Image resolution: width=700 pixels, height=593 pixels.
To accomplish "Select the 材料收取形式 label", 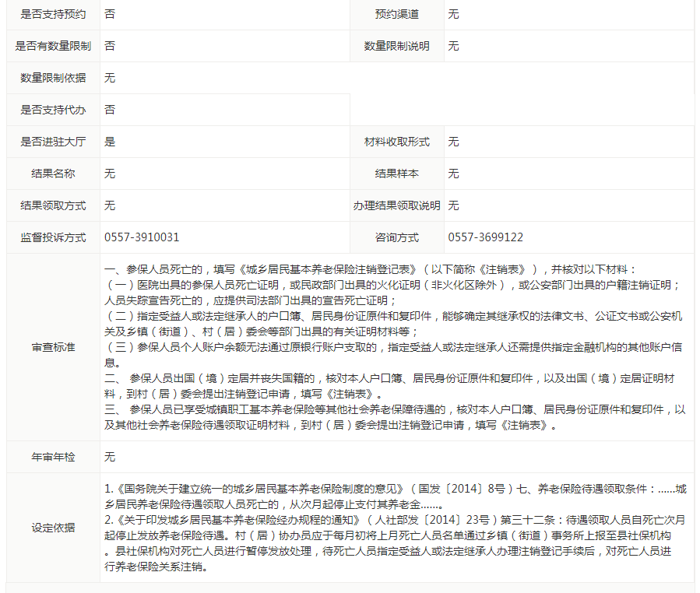I will pos(396,142).
